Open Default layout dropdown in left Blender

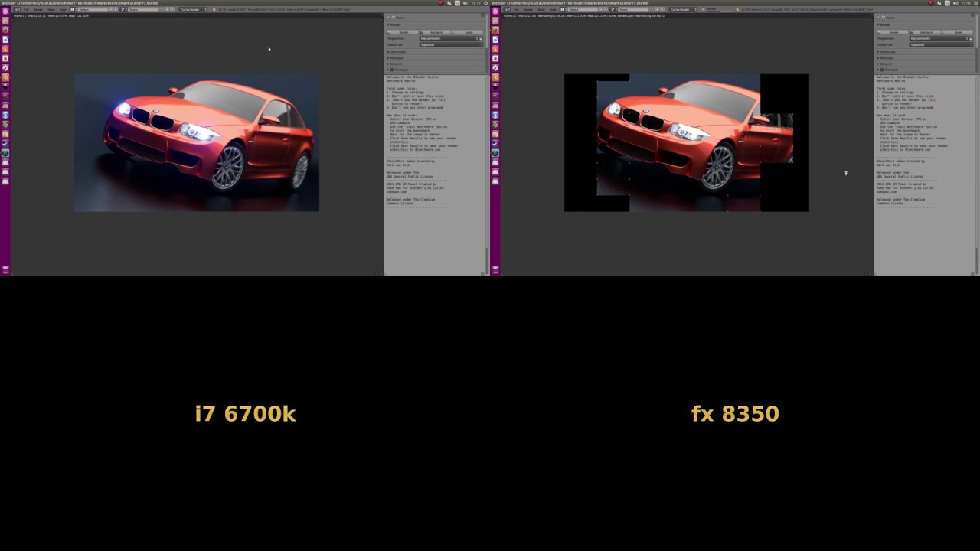93,9
